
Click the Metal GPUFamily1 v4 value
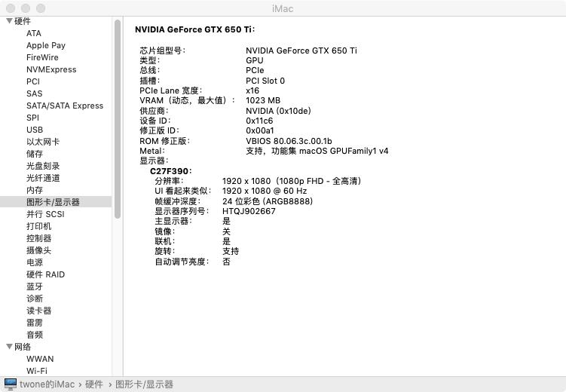(x=317, y=151)
